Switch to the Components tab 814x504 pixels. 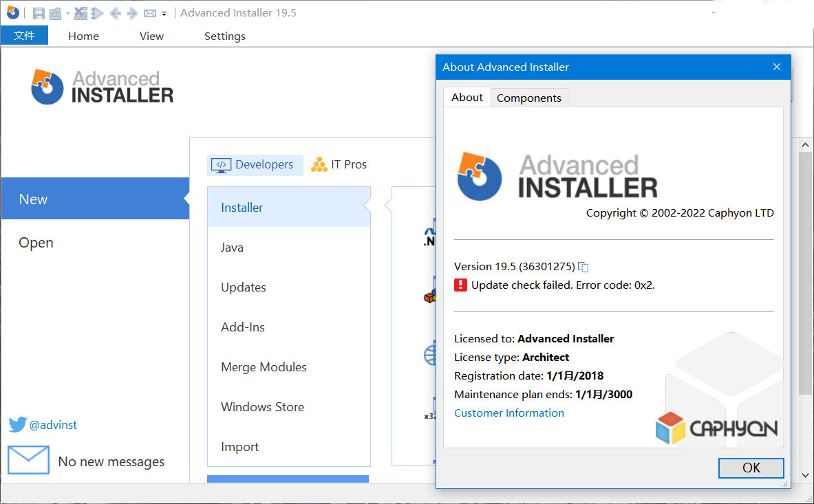pos(529,98)
